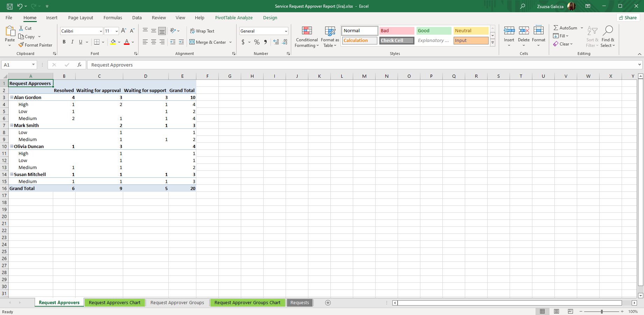
Task: Click the Undo arrow icon
Action: pyautogui.click(x=20, y=6)
